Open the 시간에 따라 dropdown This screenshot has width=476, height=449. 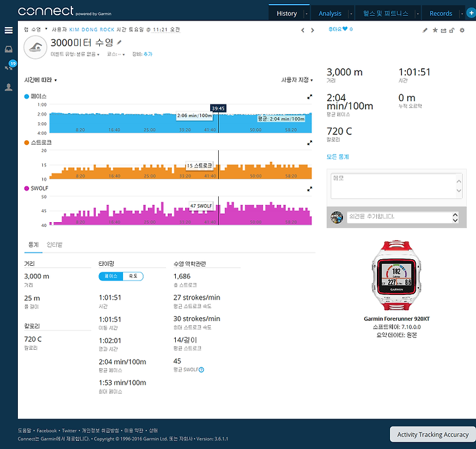pyautogui.click(x=41, y=80)
